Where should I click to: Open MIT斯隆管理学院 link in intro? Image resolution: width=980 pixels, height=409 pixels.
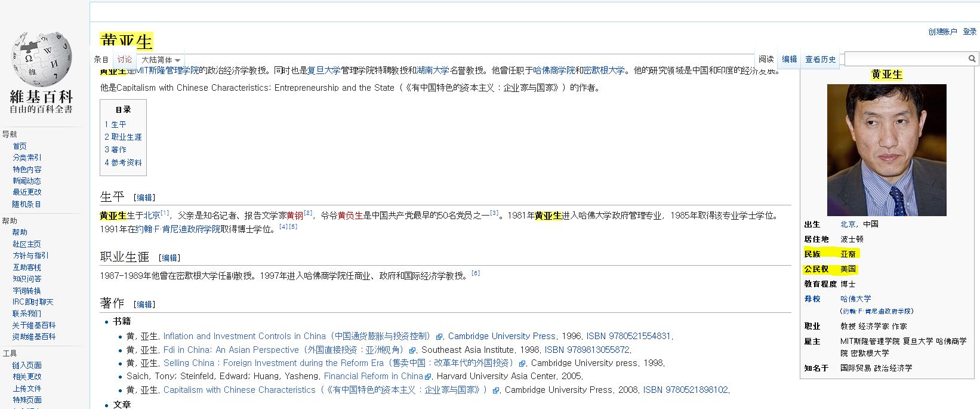[167, 70]
